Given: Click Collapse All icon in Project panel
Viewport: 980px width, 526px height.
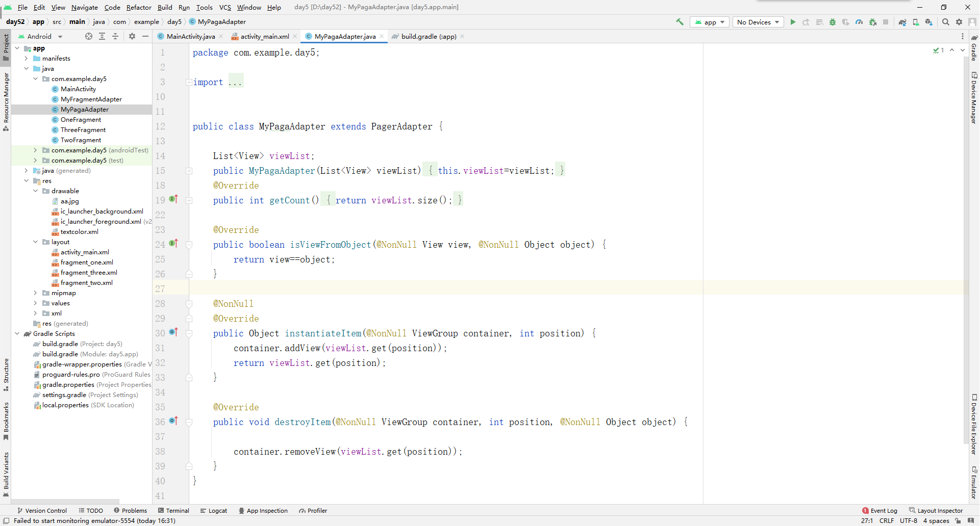Looking at the screenshot, I should pyautogui.click(x=115, y=36).
